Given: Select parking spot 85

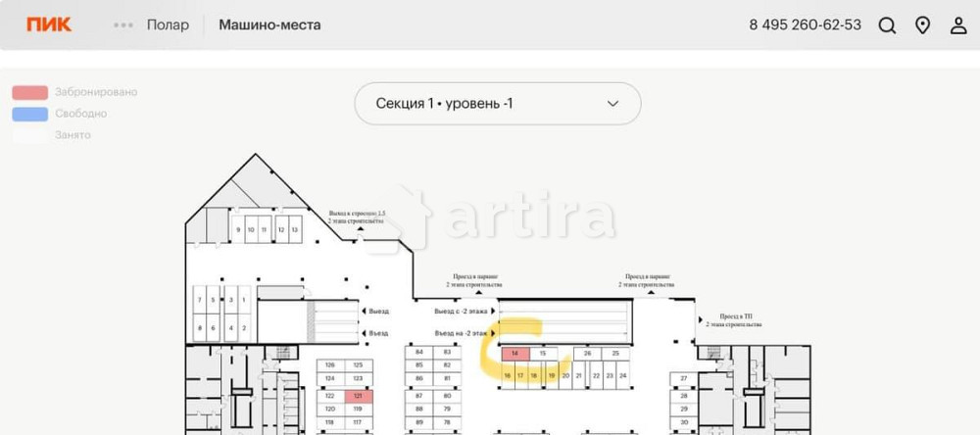Looking at the screenshot, I should pyautogui.click(x=418, y=365).
